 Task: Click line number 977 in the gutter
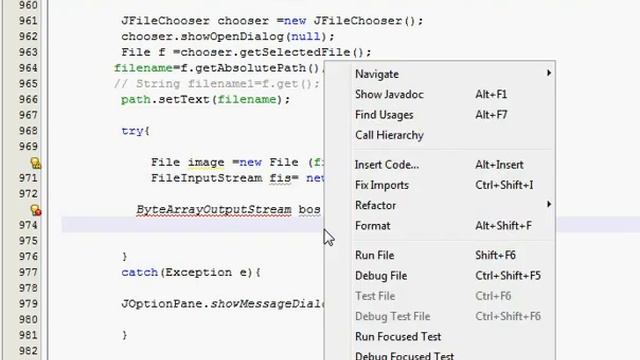(x=28, y=272)
